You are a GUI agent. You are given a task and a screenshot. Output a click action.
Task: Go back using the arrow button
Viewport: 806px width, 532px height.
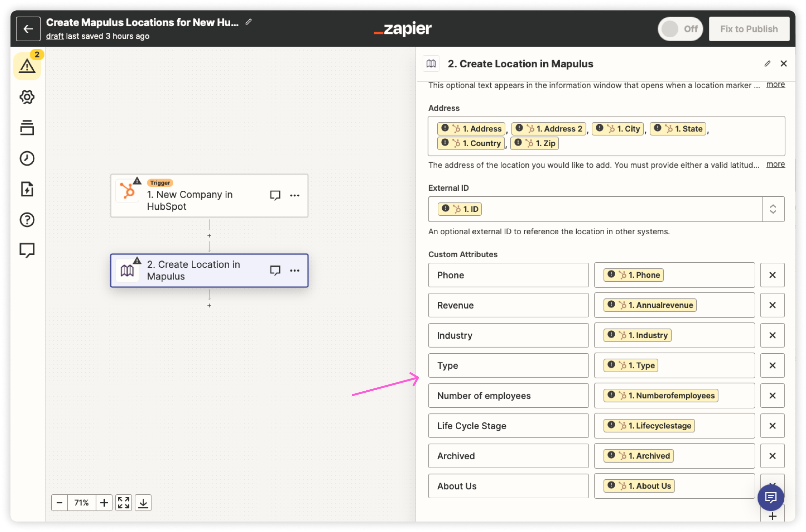28,29
